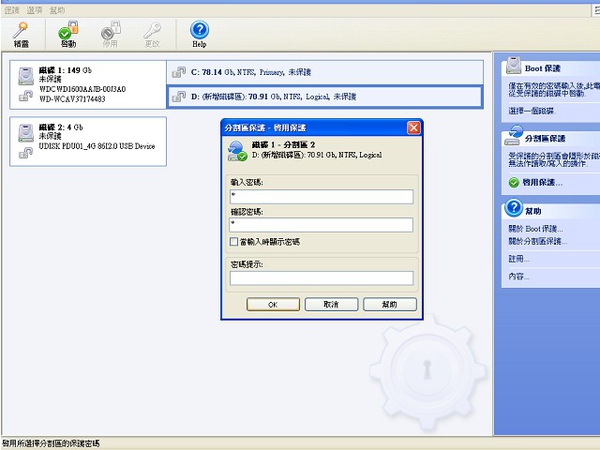The width and height of the screenshot is (600, 450).
Task: Open the 幫助 menu in the menu bar
Action: tap(57, 10)
